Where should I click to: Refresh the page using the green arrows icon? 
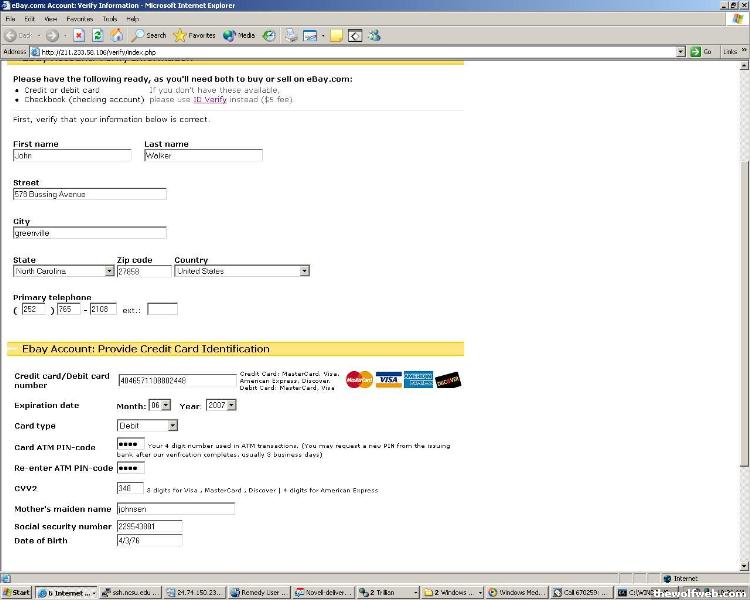[98, 35]
